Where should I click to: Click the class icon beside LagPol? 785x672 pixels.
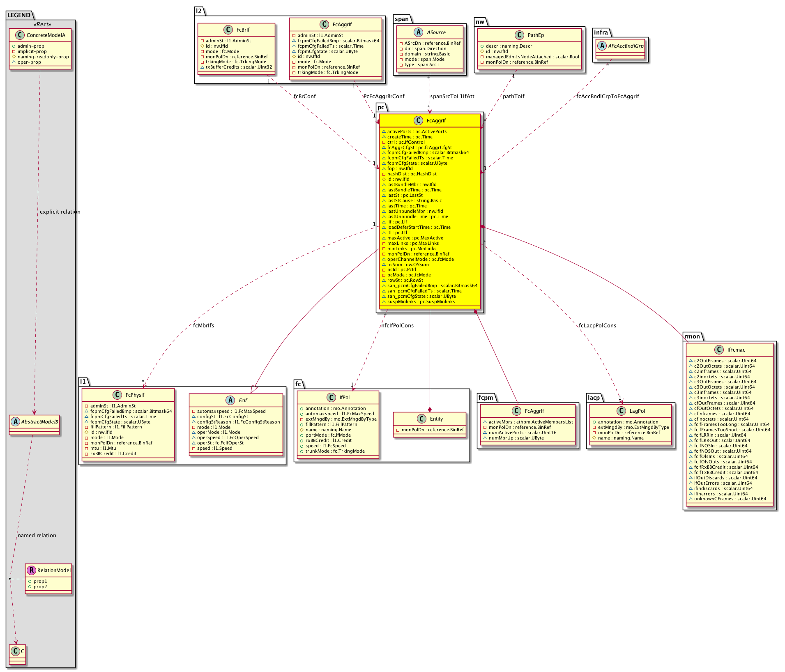tap(621, 411)
